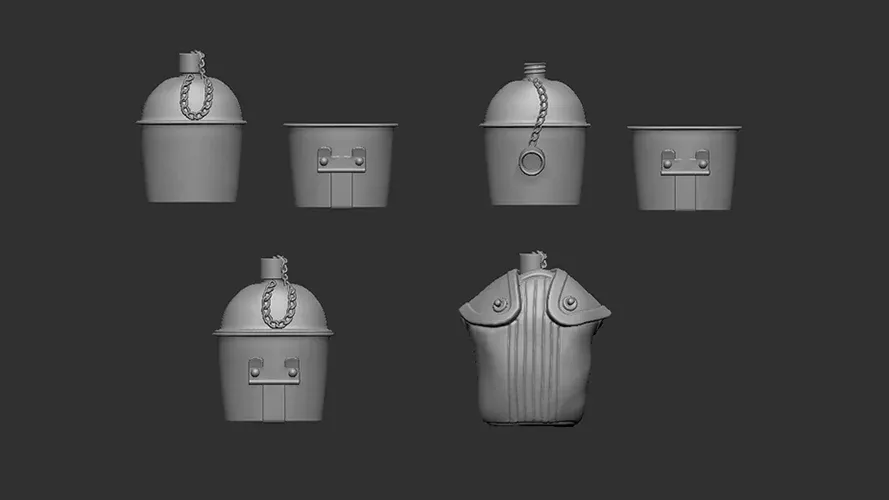Click the looped chain on top-left canteen

[x=196, y=95]
